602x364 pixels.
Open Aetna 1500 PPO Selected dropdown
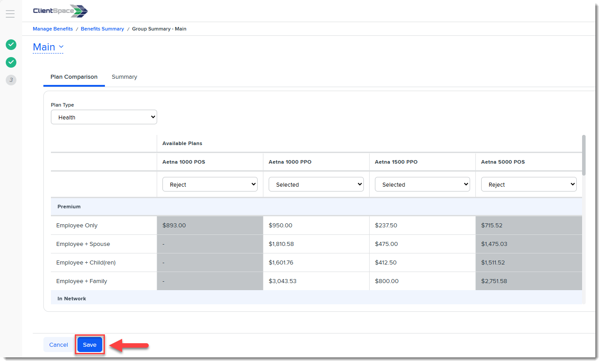click(x=423, y=184)
